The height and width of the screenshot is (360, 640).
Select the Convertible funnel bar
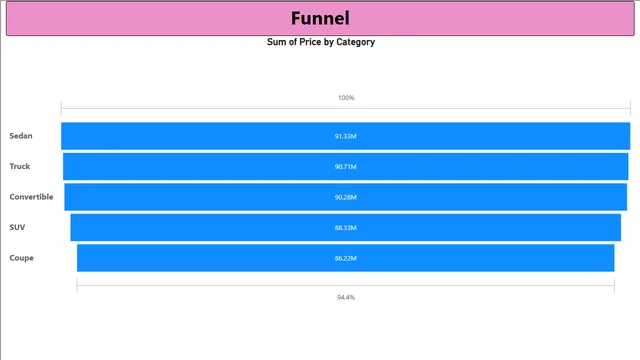[x=345, y=197]
